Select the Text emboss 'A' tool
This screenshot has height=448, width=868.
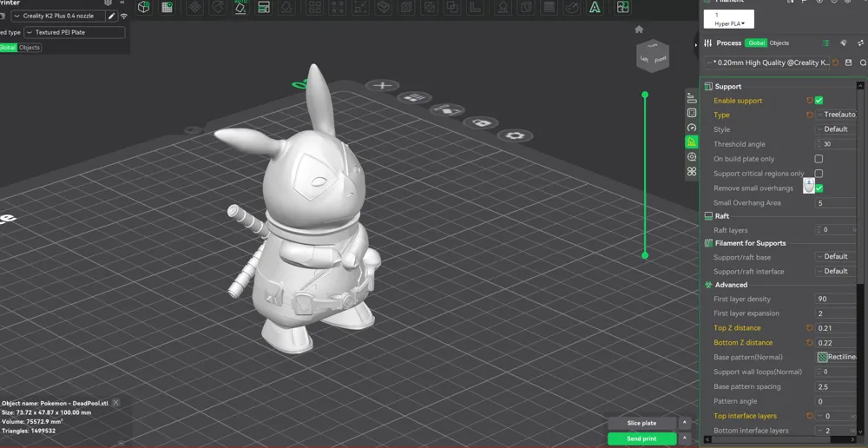[x=595, y=7]
